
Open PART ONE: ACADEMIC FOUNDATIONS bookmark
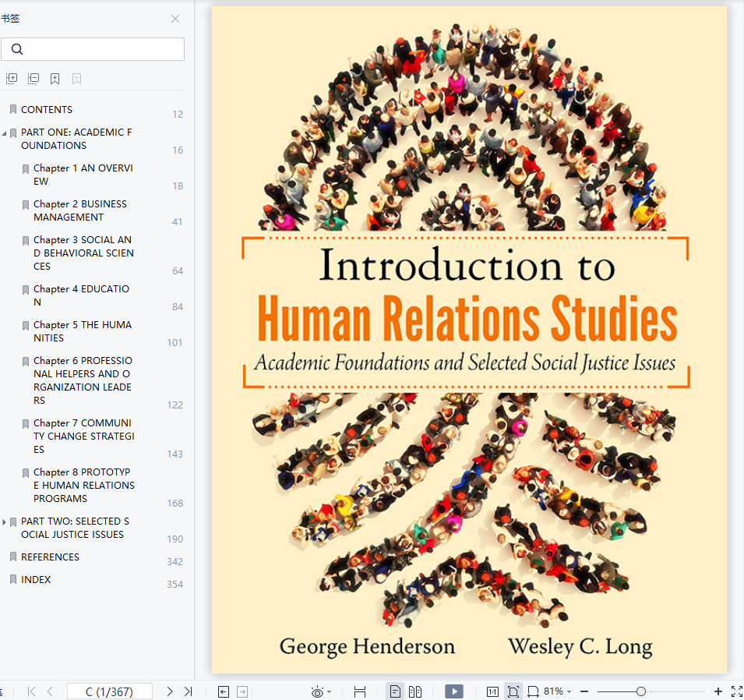[x=76, y=139]
